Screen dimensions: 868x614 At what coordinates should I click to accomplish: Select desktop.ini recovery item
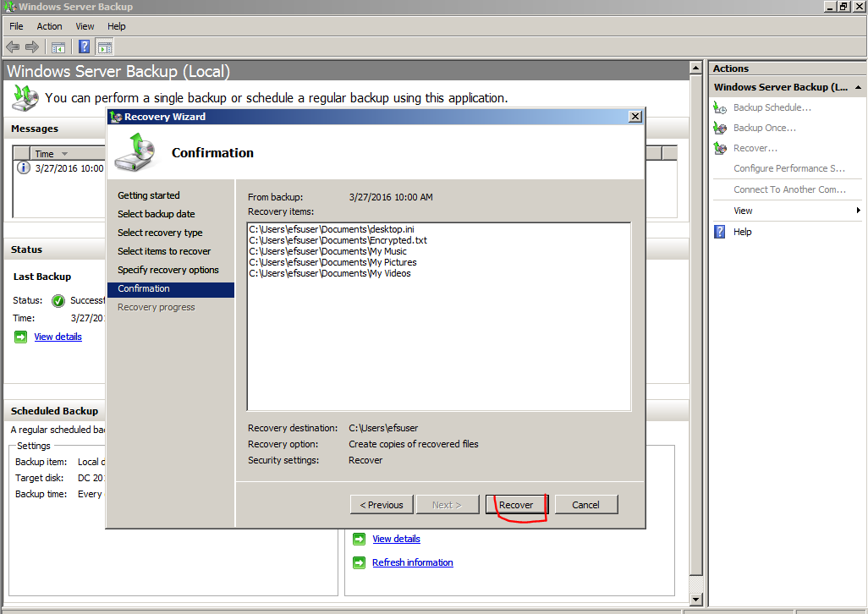coord(331,229)
